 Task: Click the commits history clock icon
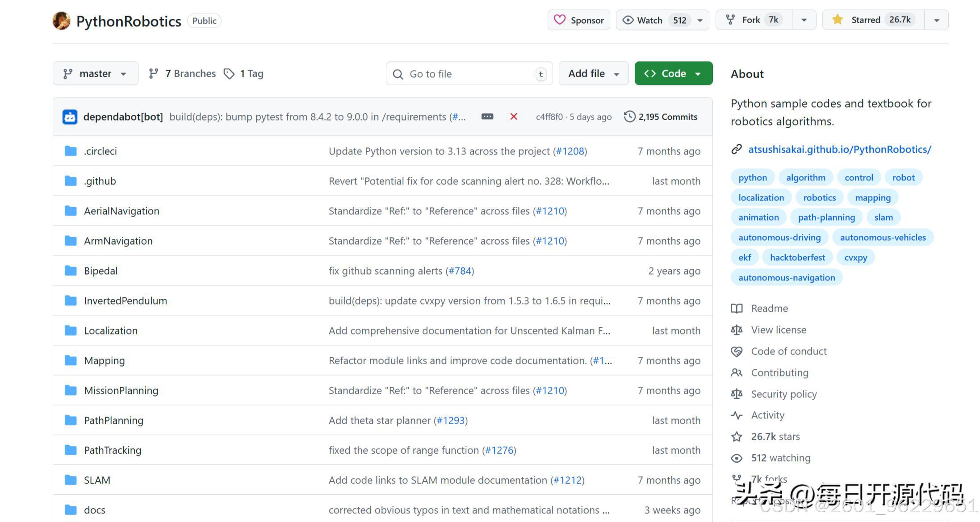click(x=629, y=117)
